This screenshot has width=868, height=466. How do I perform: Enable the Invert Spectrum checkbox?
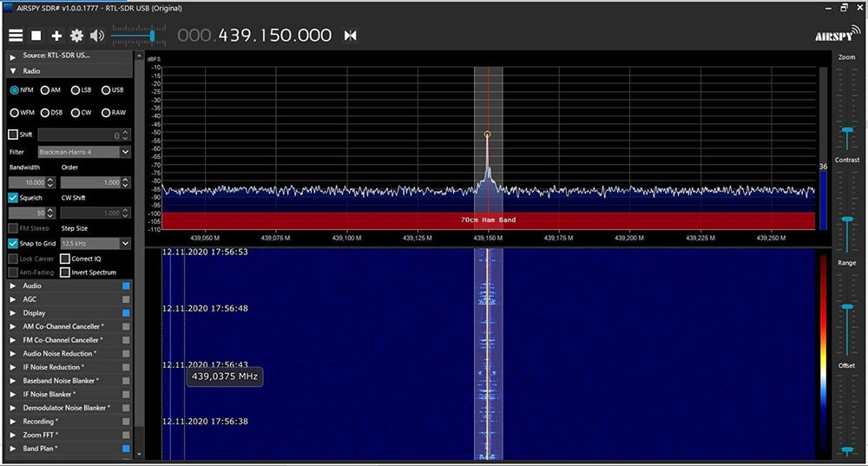[x=65, y=272]
